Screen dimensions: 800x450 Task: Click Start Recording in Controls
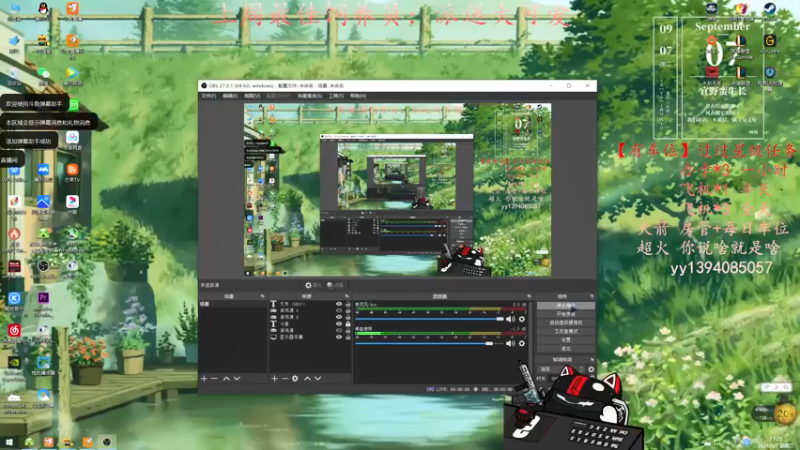point(565,314)
